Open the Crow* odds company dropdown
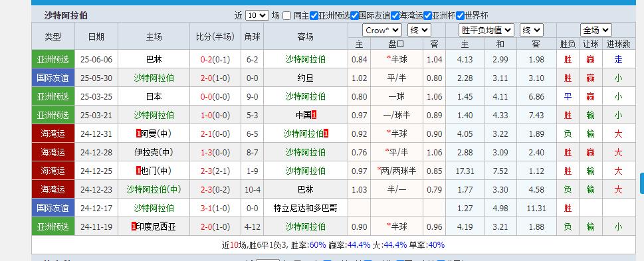Screen dimensions: 644x261 [382, 30]
